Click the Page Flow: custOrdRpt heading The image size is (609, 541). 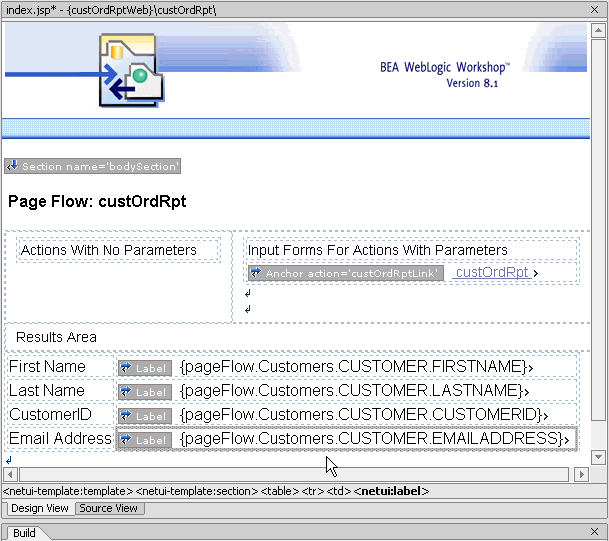click(97, 201)
